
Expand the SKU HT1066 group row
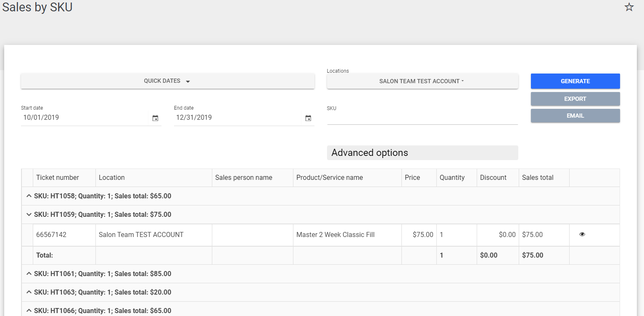pyautogui.click(x=29, y=311)
